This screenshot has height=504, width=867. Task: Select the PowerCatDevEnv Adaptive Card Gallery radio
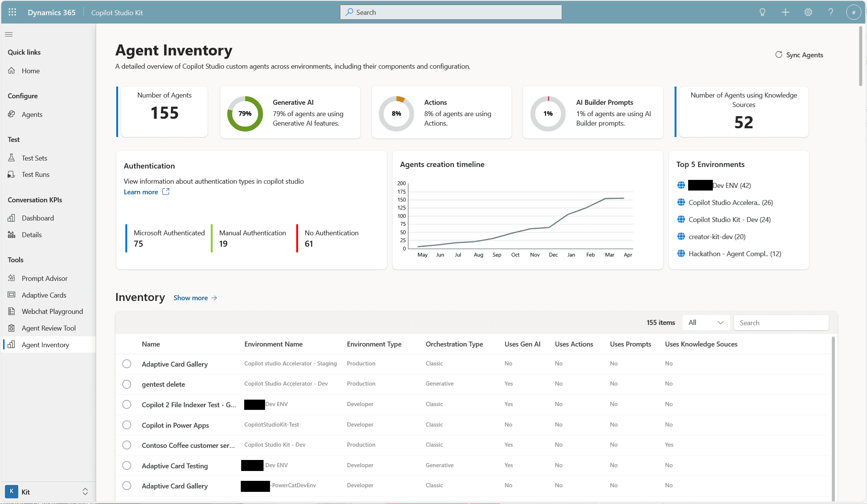tap(127, 486)
